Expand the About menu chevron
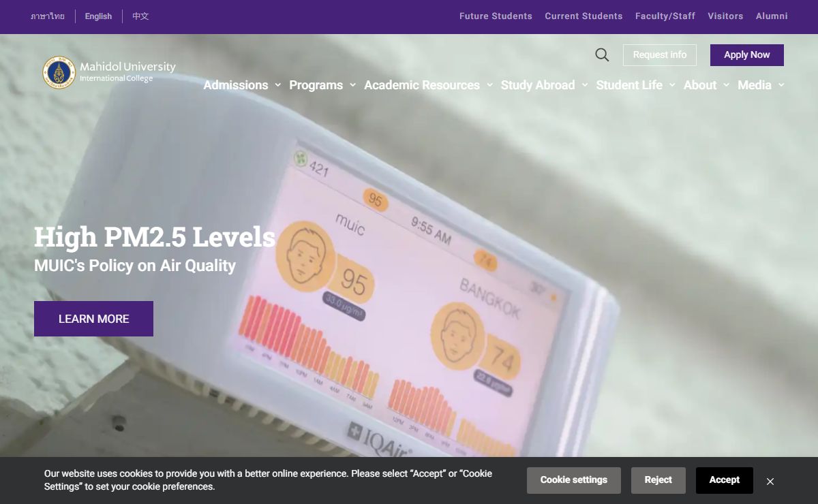 (727, 85)
